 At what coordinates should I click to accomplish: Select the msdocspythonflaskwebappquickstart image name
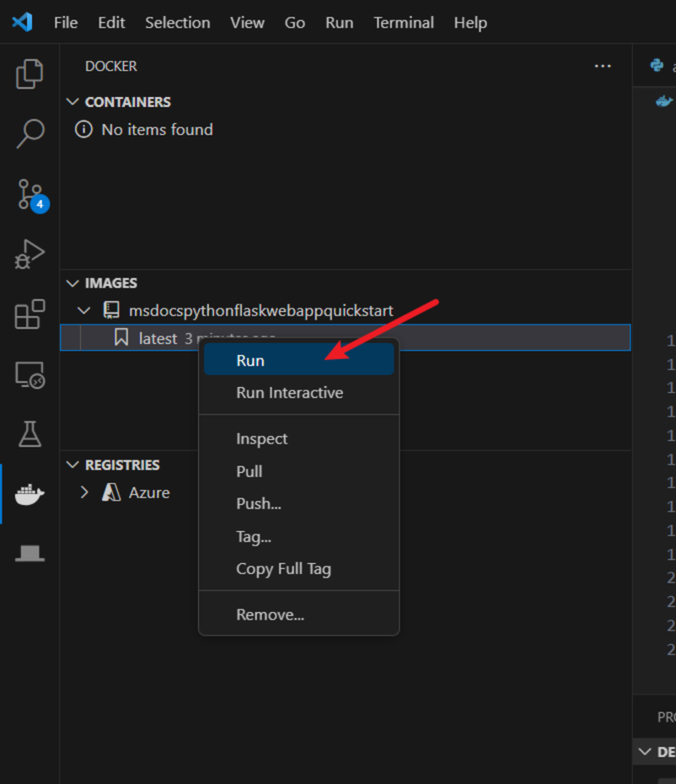pyautogui.click(x=261, y=310)
